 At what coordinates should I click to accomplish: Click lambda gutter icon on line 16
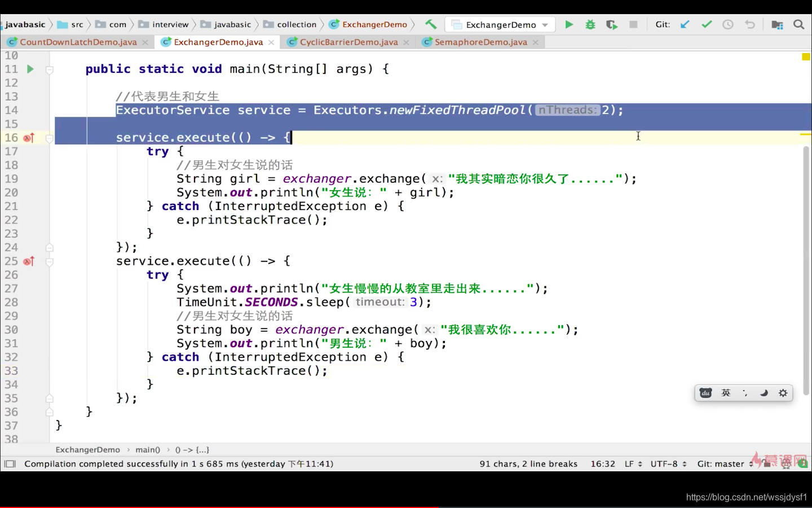(x=29, y=138)
